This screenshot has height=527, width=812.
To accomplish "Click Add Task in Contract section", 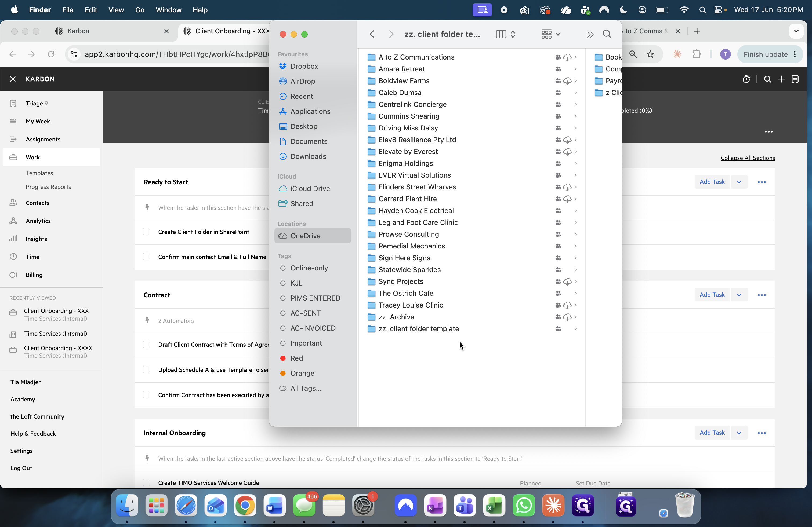I will pos(712,295).
